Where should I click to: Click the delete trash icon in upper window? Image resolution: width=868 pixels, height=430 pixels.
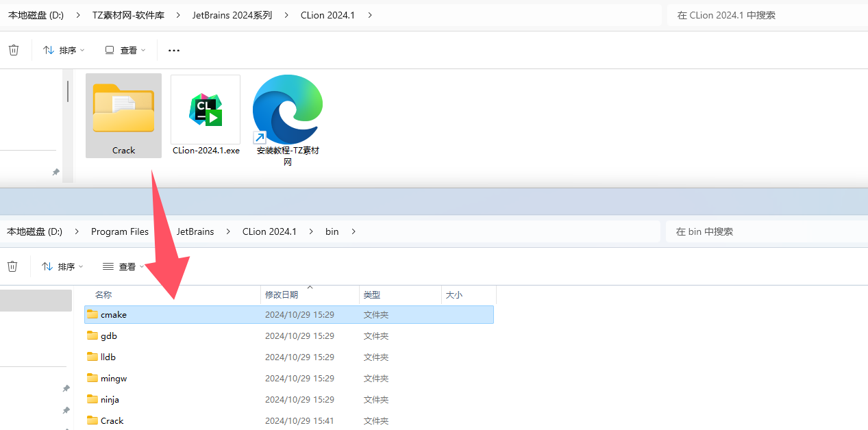pyautogui.click(x=14, y=50)
